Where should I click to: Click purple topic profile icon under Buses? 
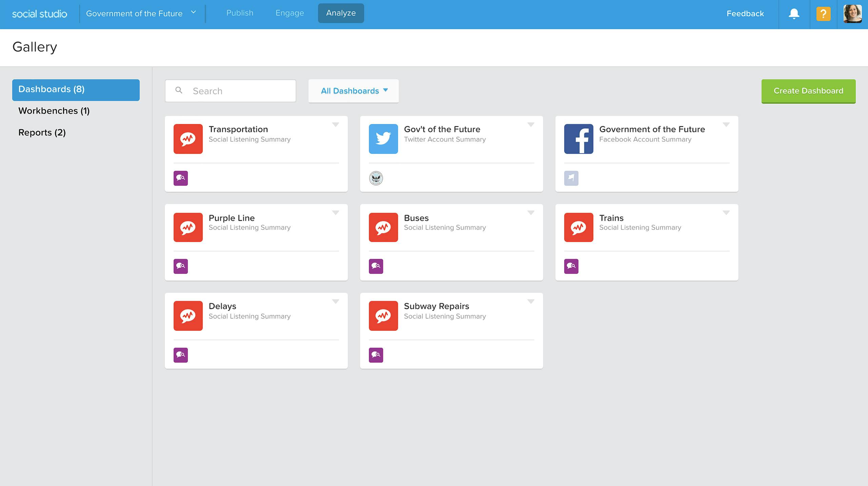376,266
